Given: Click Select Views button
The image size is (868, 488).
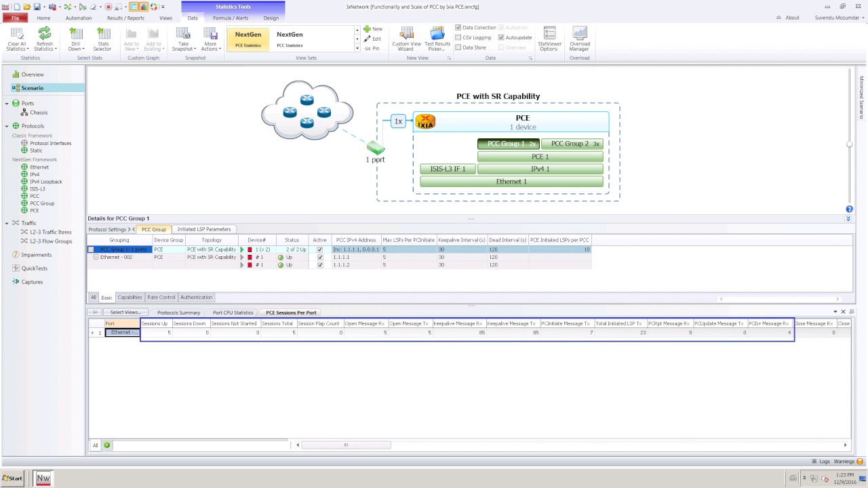Looking at the screenshot, I should pyautogui.click(x=125, y=312).
